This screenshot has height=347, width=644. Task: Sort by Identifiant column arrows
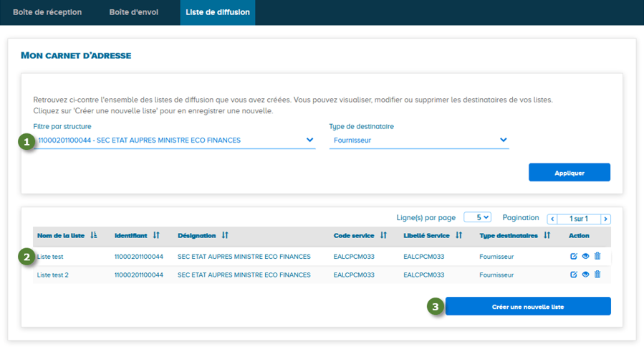pos(156,235)
